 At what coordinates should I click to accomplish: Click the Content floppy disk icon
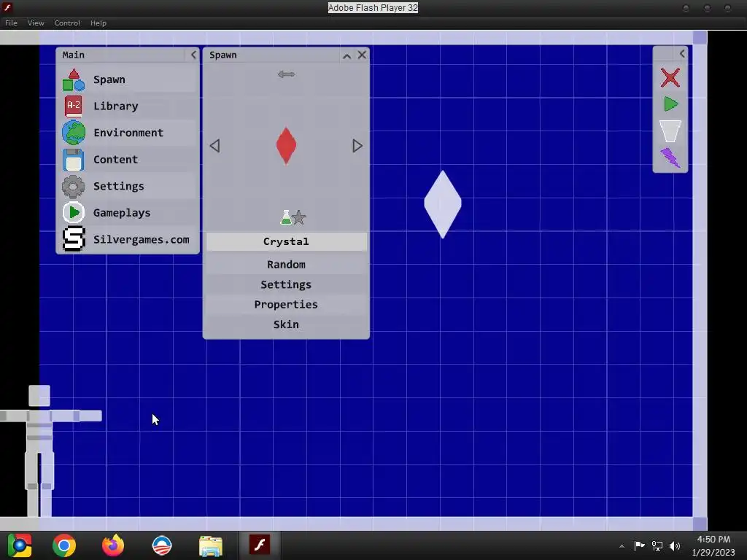click(x=74, y=160)
